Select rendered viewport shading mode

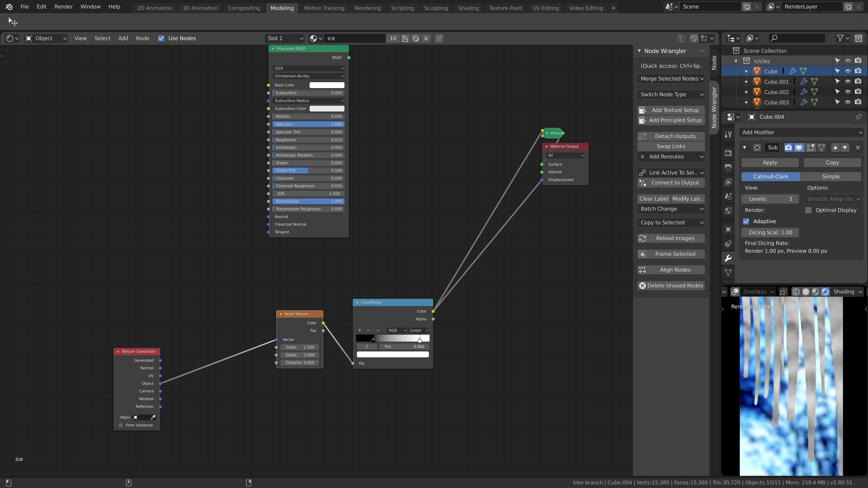[825, 292]
